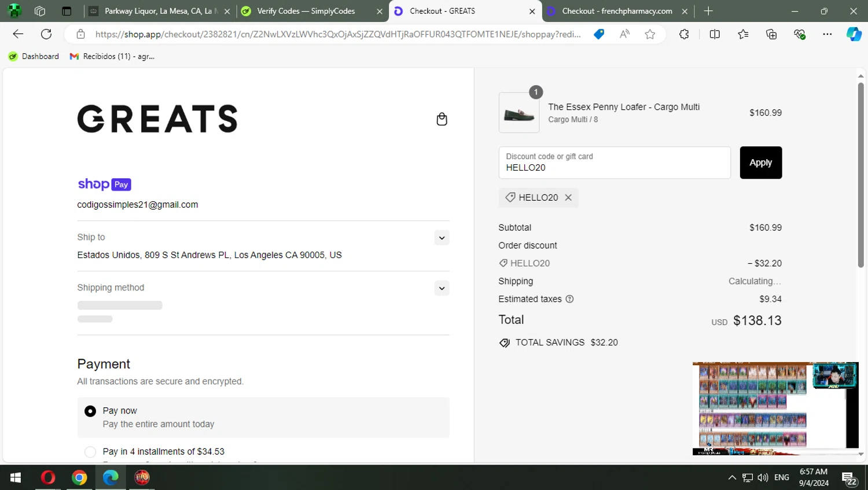The height and width of the screenshot is (490, 868).
Task: Open the taskbar clock and date
Action: [814, 477]
